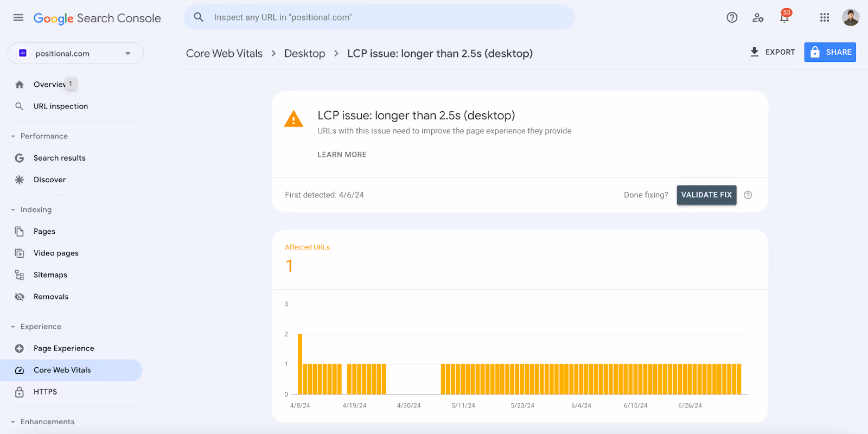Click the orange warning triangle icon
The image size is (868, 434).
click(293, 119)
